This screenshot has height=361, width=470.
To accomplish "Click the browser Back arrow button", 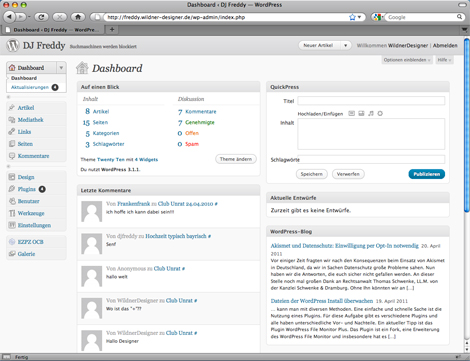I will point(9,17).
